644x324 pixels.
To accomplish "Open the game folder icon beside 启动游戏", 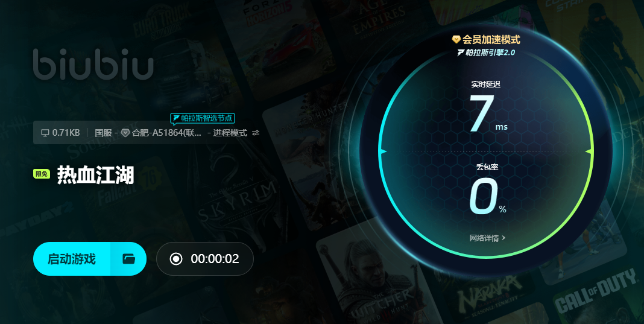I will click(128, 259).
